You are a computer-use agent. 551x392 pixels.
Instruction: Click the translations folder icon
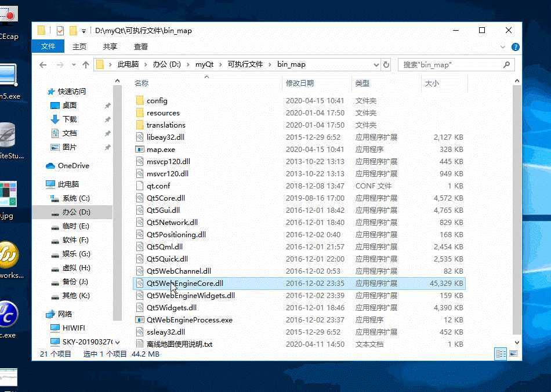(x=140, y=125)
